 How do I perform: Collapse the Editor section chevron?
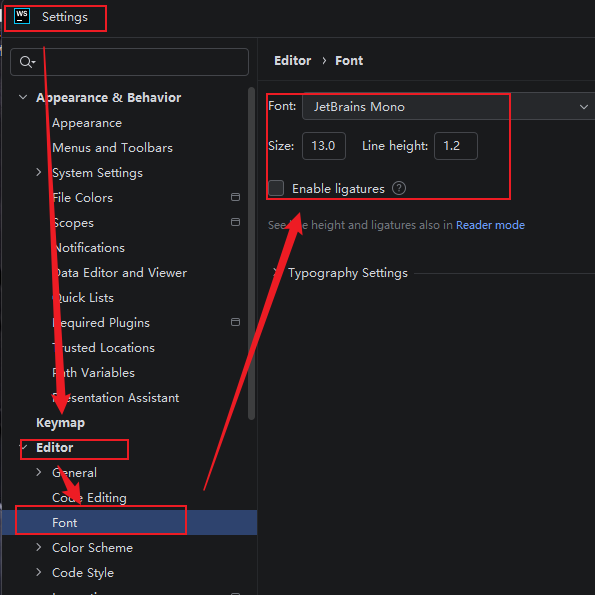[23, 447]
